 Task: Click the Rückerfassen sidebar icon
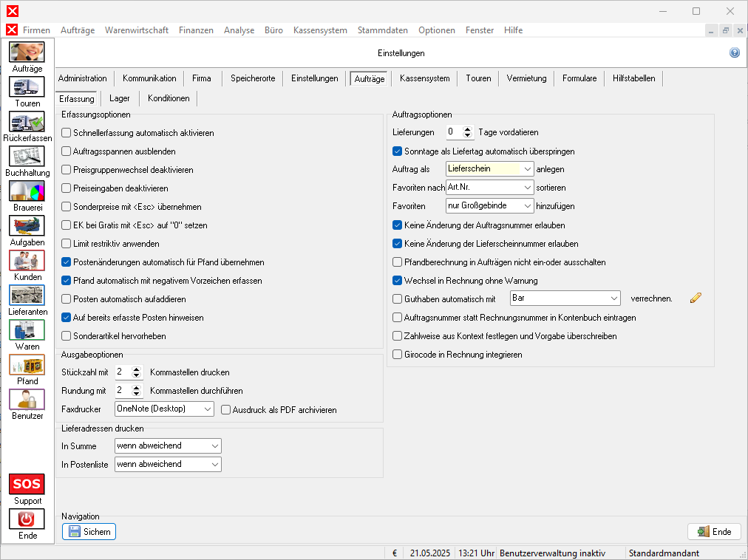pyautogui.click(x=27, y=122)
